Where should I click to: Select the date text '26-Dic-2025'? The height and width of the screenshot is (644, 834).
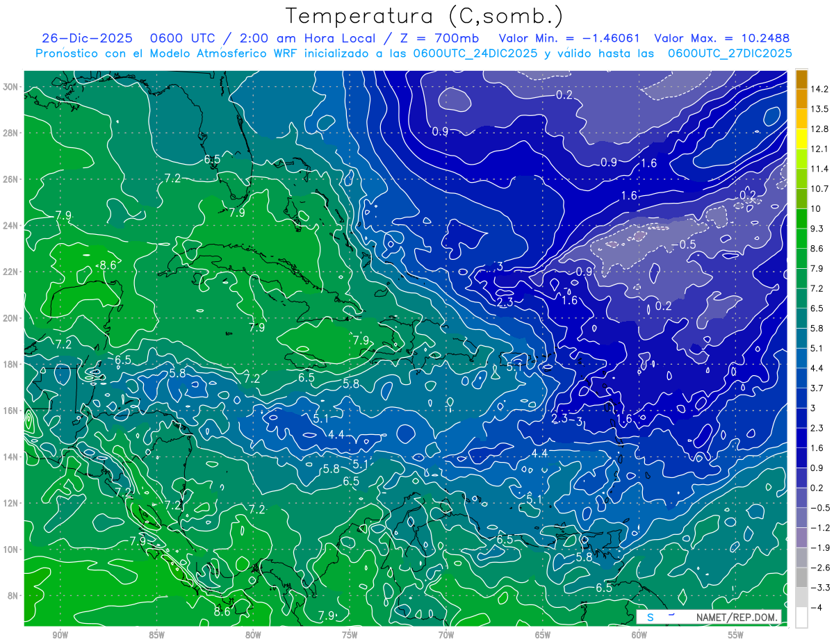click(88, 38)
